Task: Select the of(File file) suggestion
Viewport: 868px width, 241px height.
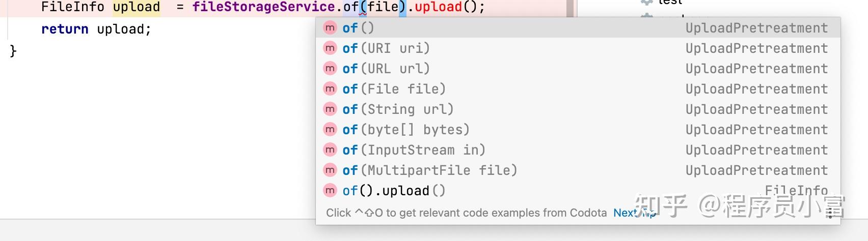Action: [x=578, y=89]
